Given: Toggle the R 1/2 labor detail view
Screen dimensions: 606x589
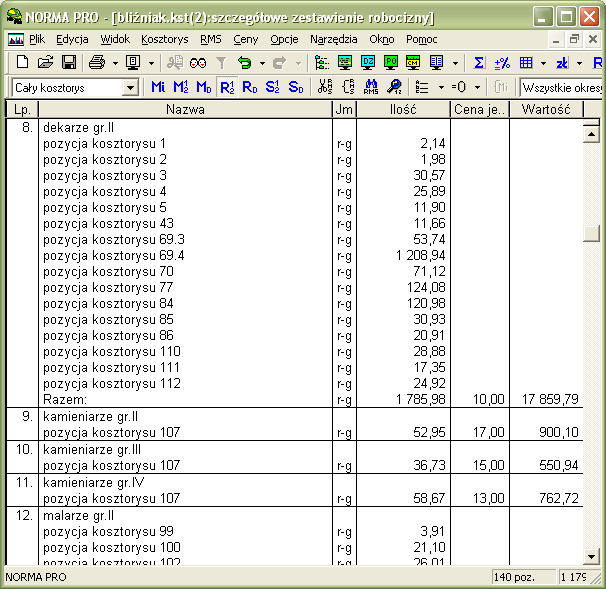Looking at the screenshot, I should point(227,87).
